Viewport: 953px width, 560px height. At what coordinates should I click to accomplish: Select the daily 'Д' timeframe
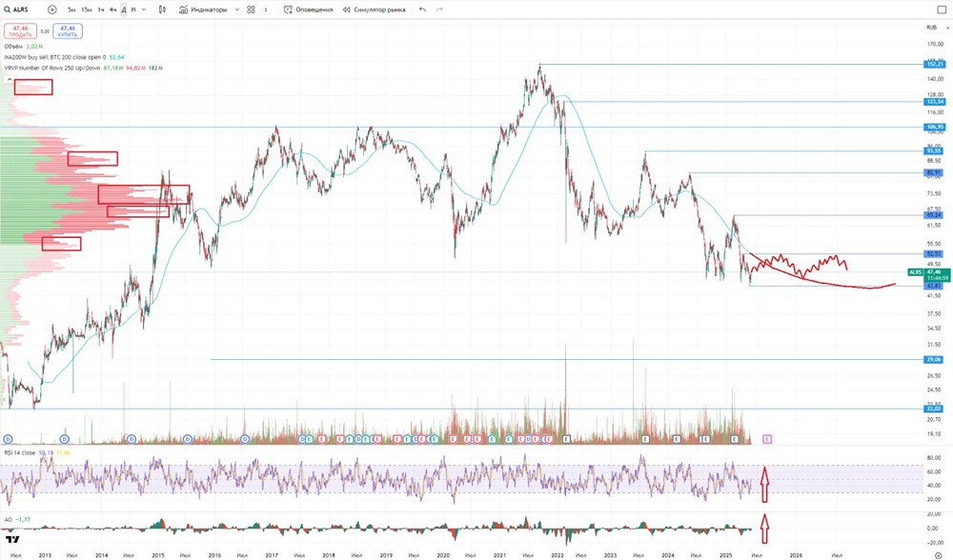click(x=123, y=10)
